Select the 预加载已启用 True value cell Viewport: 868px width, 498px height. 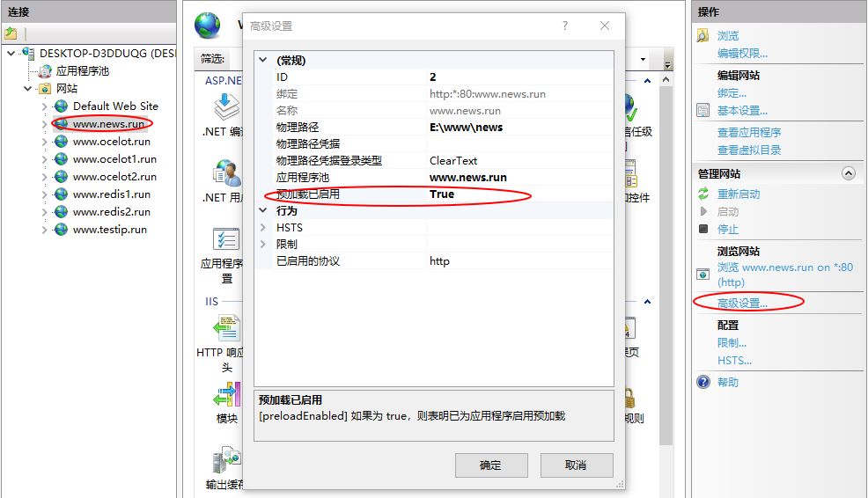[519, 194]
